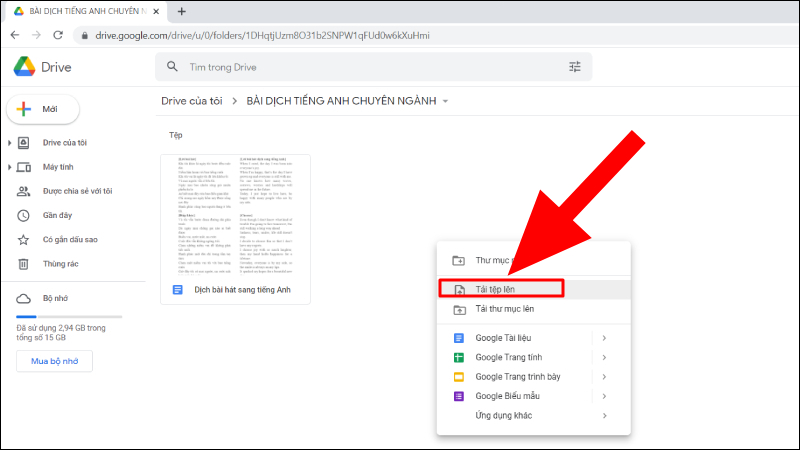Expand Google Biểu mẫu submenu arrow
This screenshot has width=800, height=450.
(x=604, y=396)
